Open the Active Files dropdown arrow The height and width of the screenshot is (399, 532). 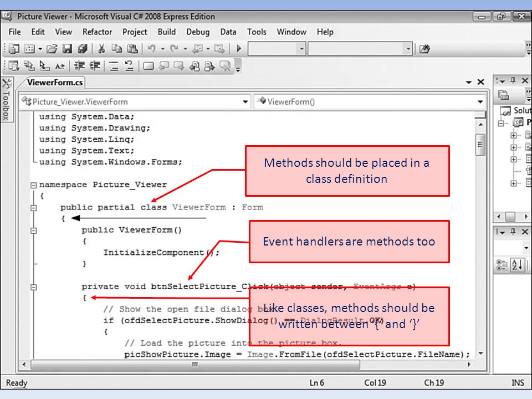click(469, 82)
